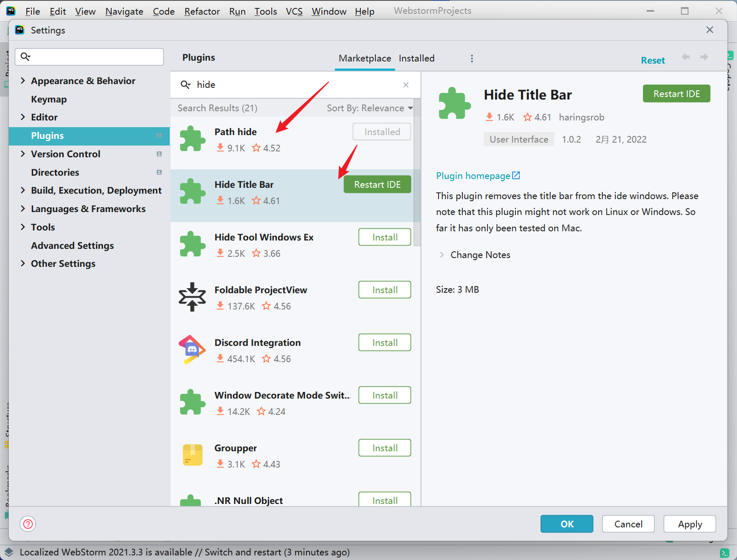Image resolution: width=737 pixels, height=560 pixels.
Task: Navigate forward with the right arrow
Action: pyautogui.click(x=704, y=57)
